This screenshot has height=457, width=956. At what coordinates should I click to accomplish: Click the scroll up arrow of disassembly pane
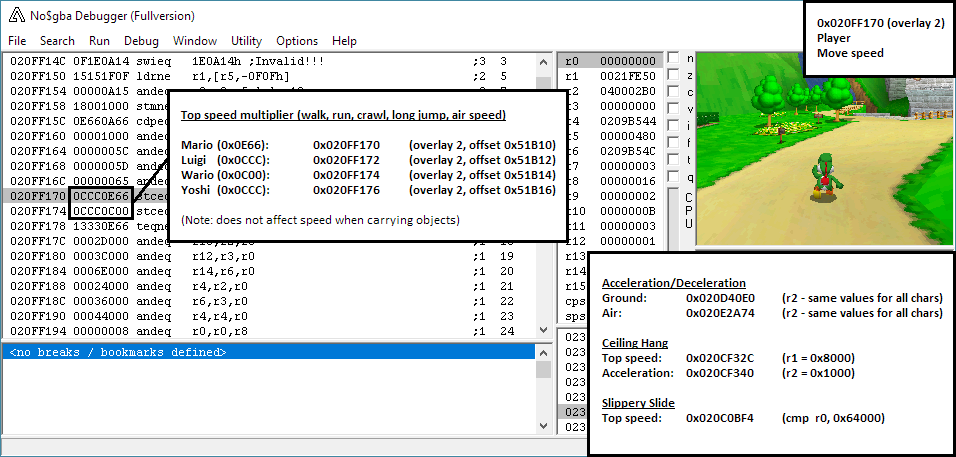pos(543,60)
